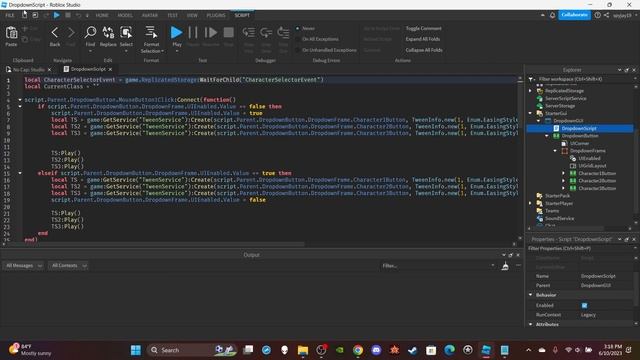Open the Replace tool
This screenshot has height=360, width=640.
coord(108,33)
